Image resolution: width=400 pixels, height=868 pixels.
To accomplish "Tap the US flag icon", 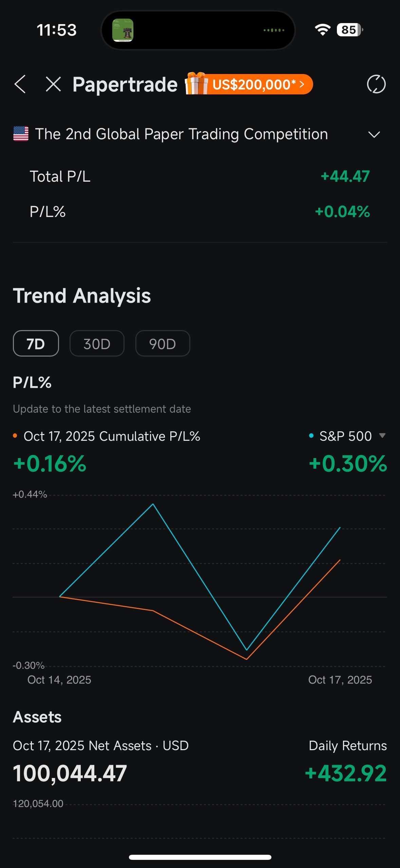I will [x=21, y=134].
